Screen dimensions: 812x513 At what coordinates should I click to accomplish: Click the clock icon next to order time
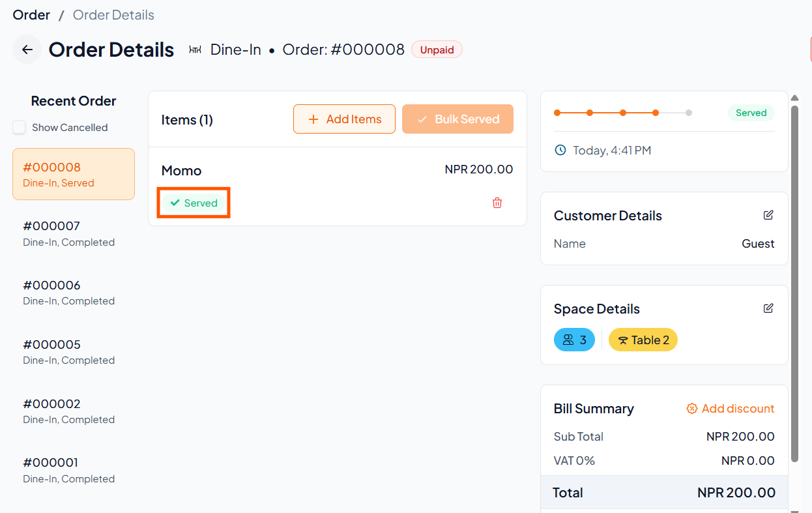[560, 151]
